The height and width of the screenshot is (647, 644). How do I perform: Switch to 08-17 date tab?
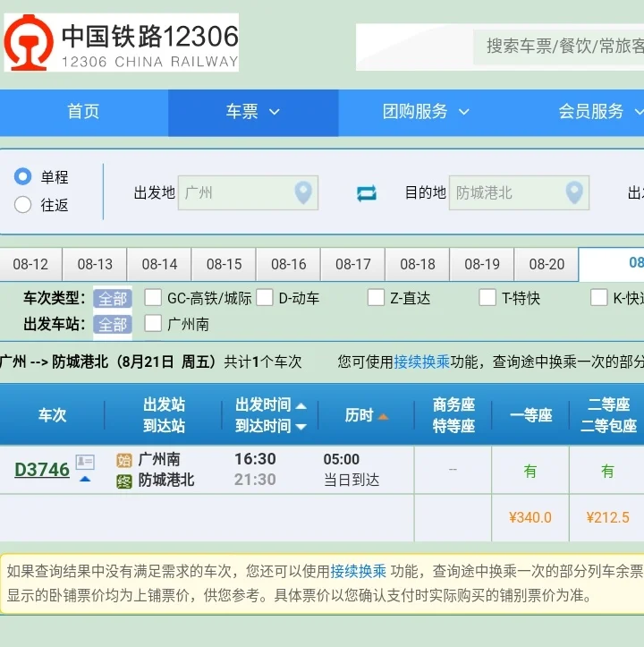(353, 264)
